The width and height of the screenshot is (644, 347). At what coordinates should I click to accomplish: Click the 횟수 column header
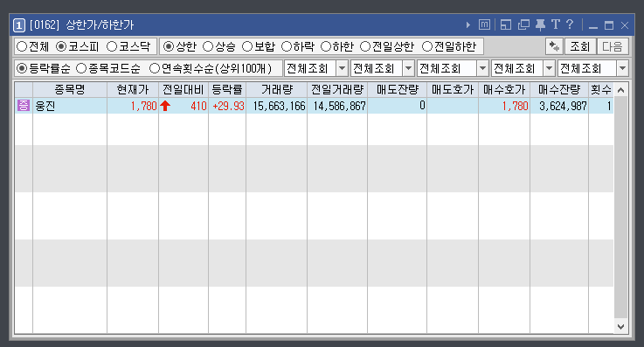(x=601, y=89)
